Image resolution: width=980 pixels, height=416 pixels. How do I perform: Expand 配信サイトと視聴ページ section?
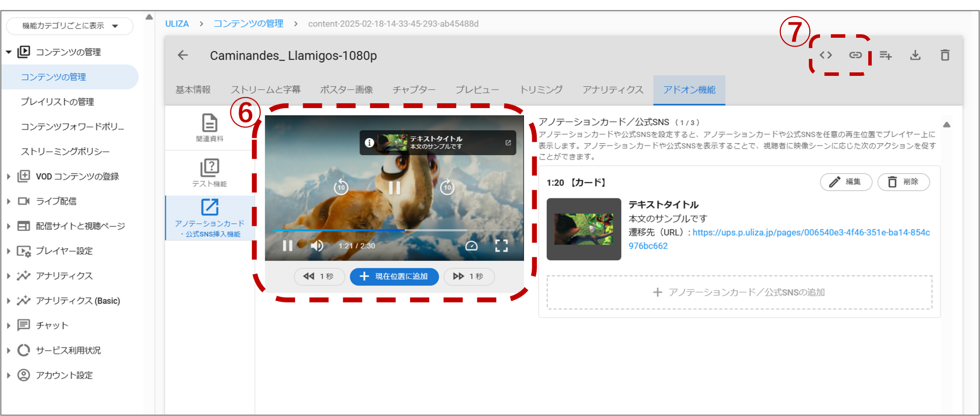(8, 226)
